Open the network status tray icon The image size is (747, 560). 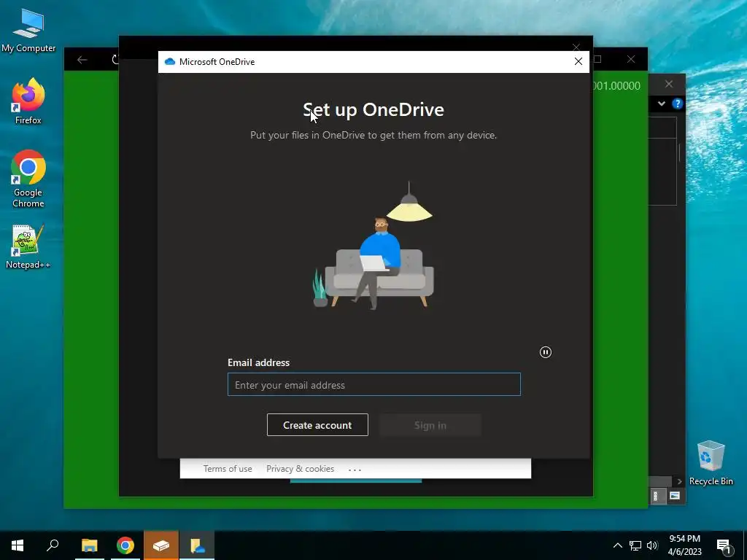[635, 545]
